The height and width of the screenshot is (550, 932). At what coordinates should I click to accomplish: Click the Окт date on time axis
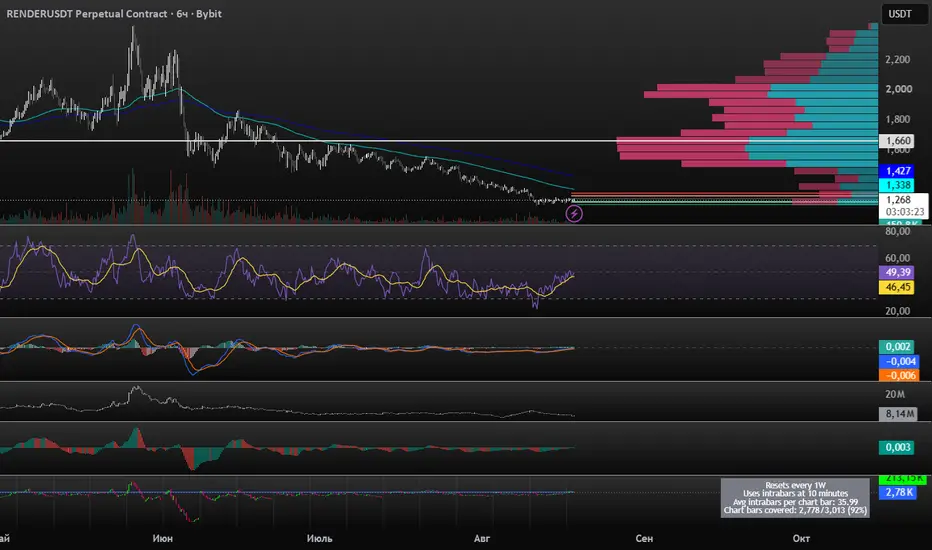801,539
